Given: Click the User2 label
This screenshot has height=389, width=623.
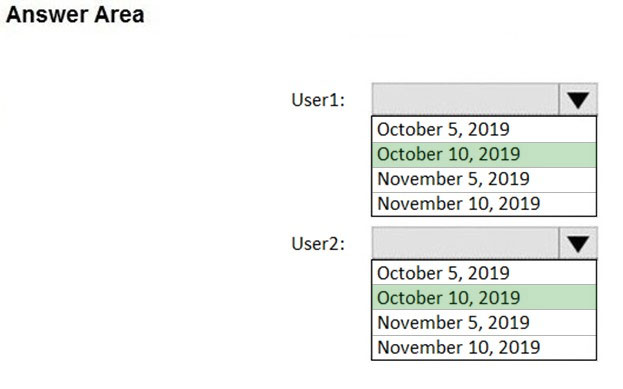Looking at the screenshot, I should click(x=318, y=244).
